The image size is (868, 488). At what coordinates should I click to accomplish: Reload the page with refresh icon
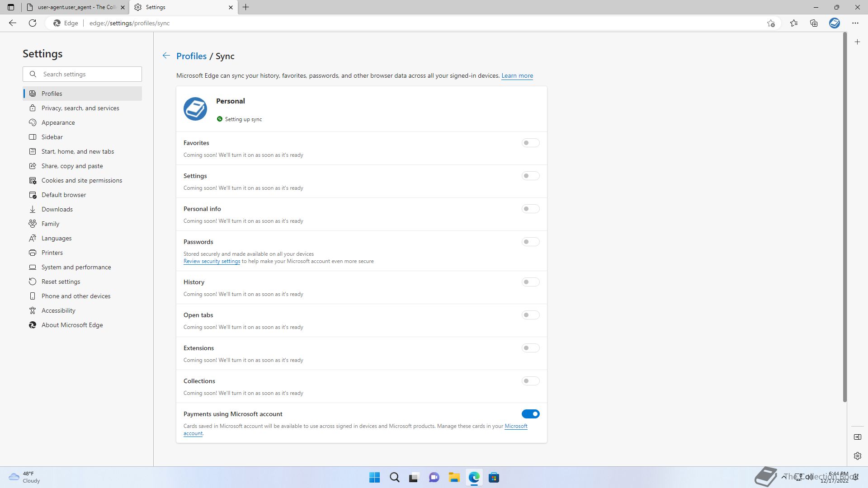[x=33, y=23]
